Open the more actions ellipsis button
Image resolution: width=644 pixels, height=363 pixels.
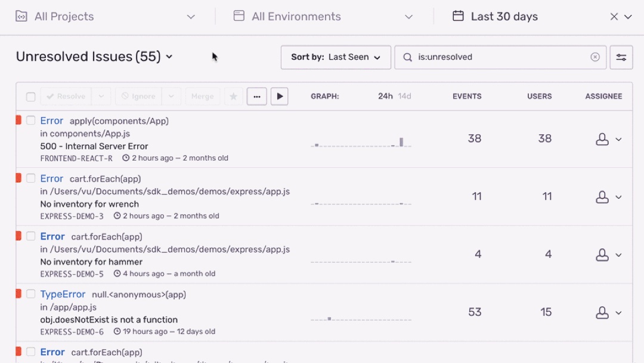256,97
